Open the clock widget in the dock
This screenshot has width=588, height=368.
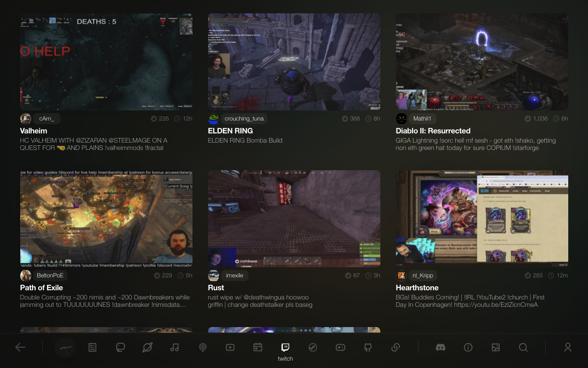[65, 348]
